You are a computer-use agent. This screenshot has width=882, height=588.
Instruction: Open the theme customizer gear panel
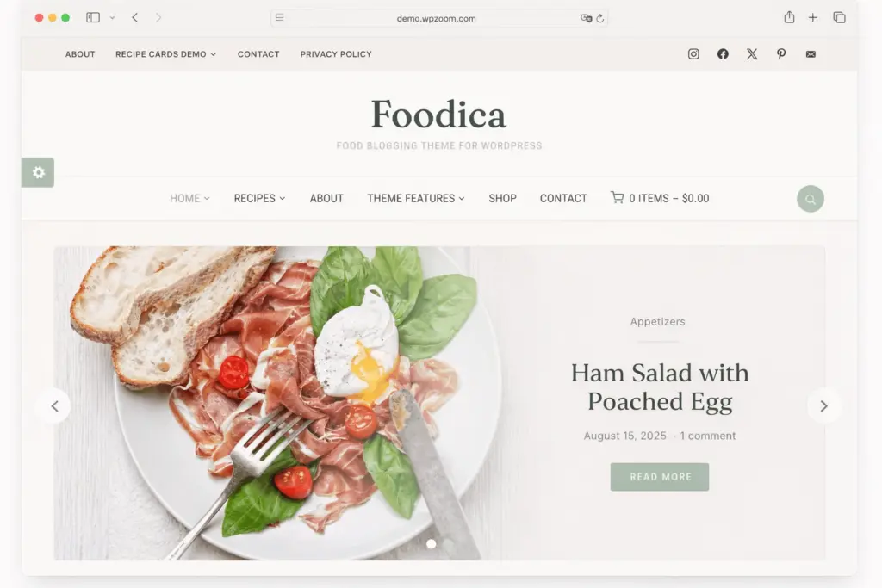(38, 172)
